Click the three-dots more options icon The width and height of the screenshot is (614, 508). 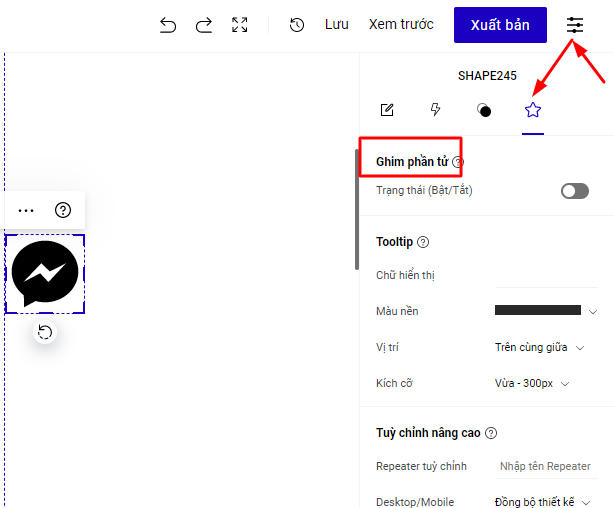26,210
